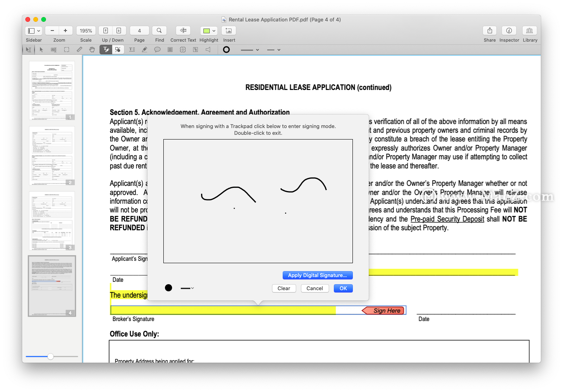The width and height of the screenshot is (563, 392).
Task: Open the toolbar line style dropdown
Action: [x=274, y=50]
